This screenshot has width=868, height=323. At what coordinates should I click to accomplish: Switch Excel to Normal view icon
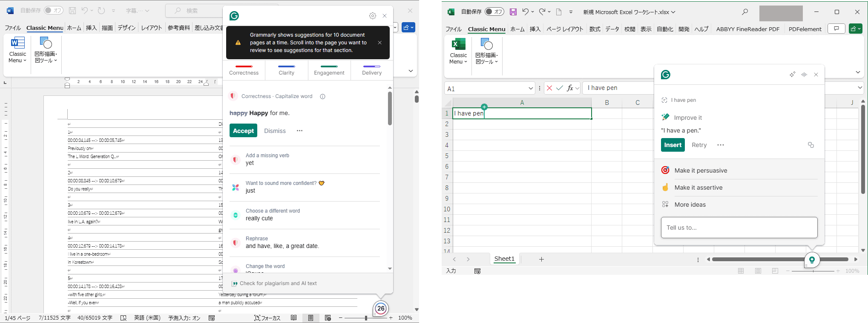pos(741,271)
